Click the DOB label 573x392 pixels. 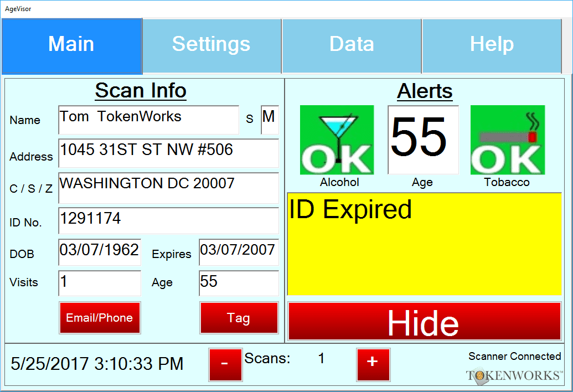pyautogui.click(x=22, y=254)
